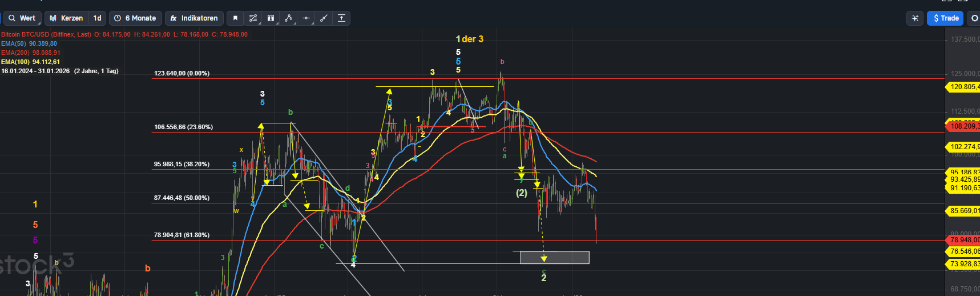
Task: Open chart settings gear icon
Action: (974, 18)
